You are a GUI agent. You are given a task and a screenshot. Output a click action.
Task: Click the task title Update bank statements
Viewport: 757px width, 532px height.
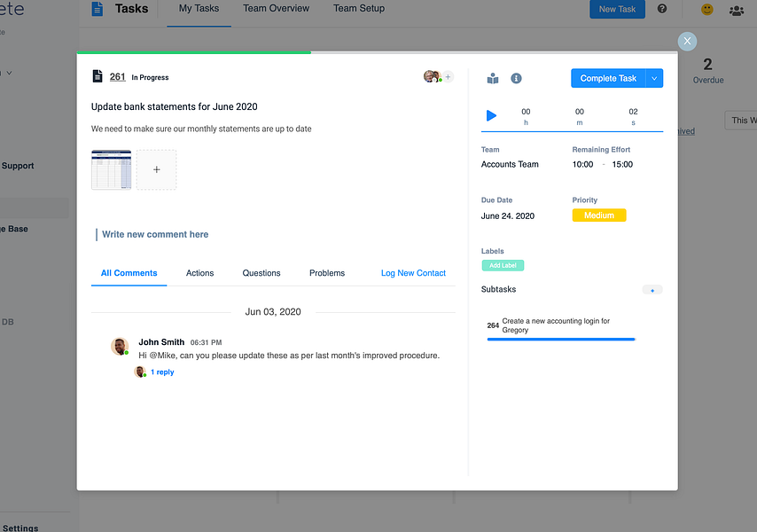click(175, 106)
